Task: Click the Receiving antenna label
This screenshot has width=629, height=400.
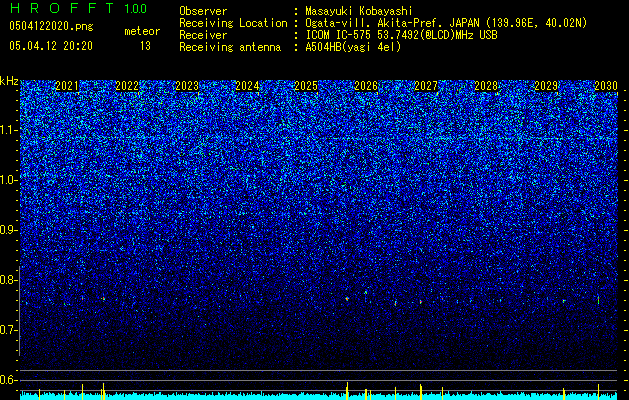Action: (230, 47)
